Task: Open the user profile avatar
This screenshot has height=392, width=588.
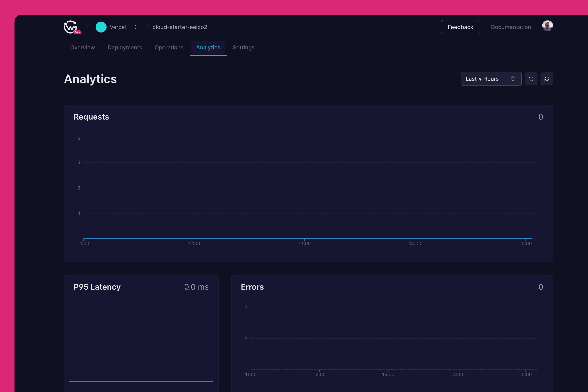Action: click(x=547, y=26)
